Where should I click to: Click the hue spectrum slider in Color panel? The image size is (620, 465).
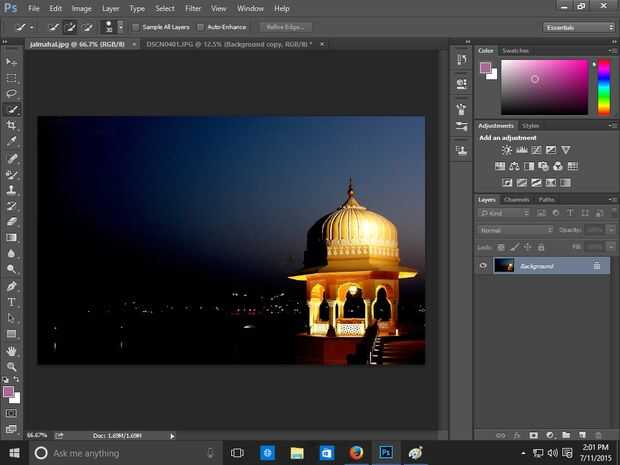click(604, 87)
